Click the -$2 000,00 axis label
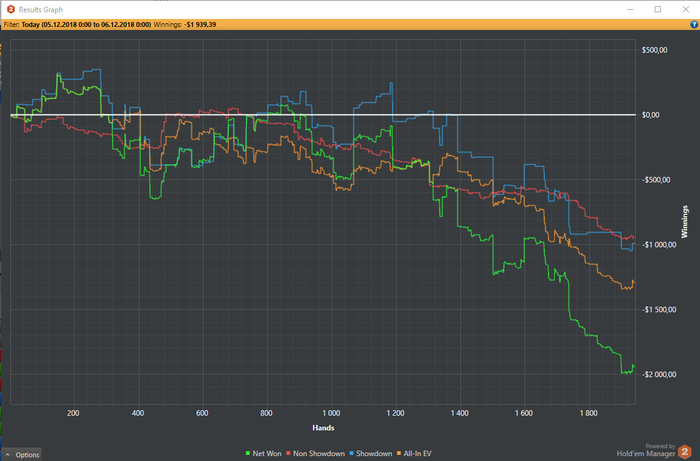Image resolution: width=700 pixels, height=461 pixels. [659, 374]
